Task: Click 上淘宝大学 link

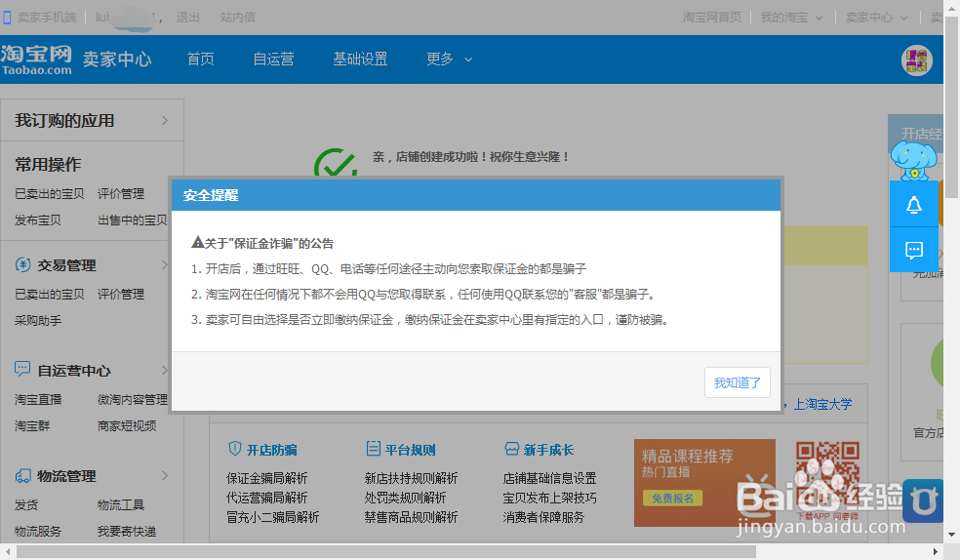Action: pyautogui.click(x=822, y=404)
